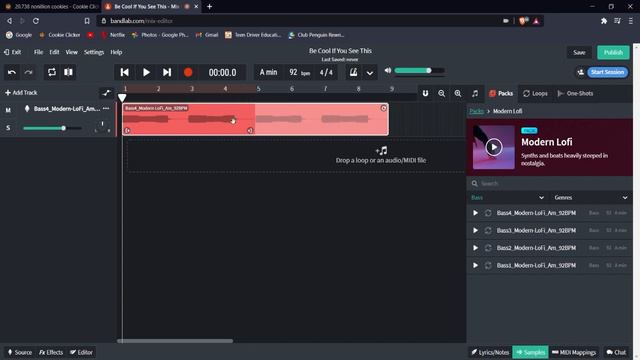Skip back to the start
640x360 pixels.
pyautogui.click(x=124, y=72)
